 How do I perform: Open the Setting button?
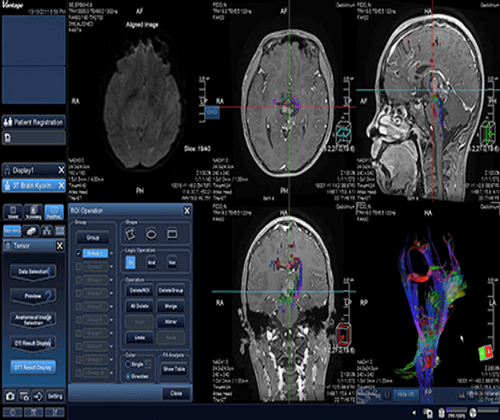pyautogui.click(x=55, y=396)
